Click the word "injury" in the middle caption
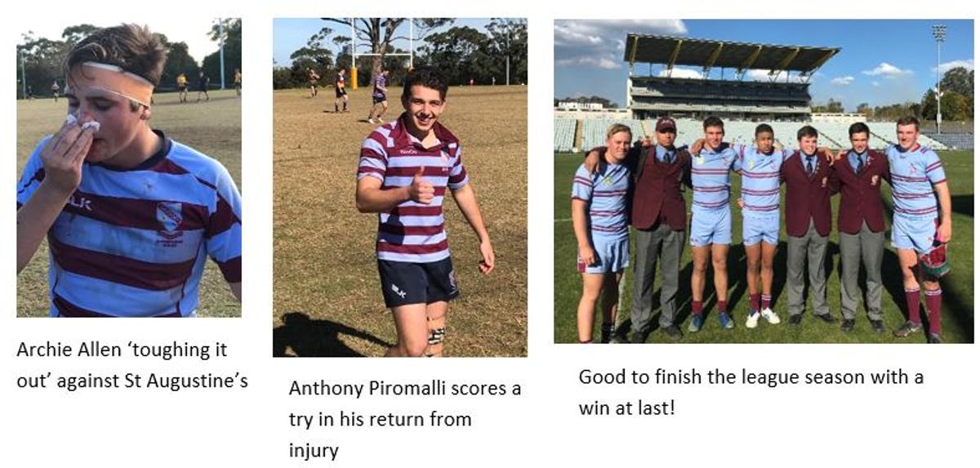980x468 pixels. (x=314, y=451)
